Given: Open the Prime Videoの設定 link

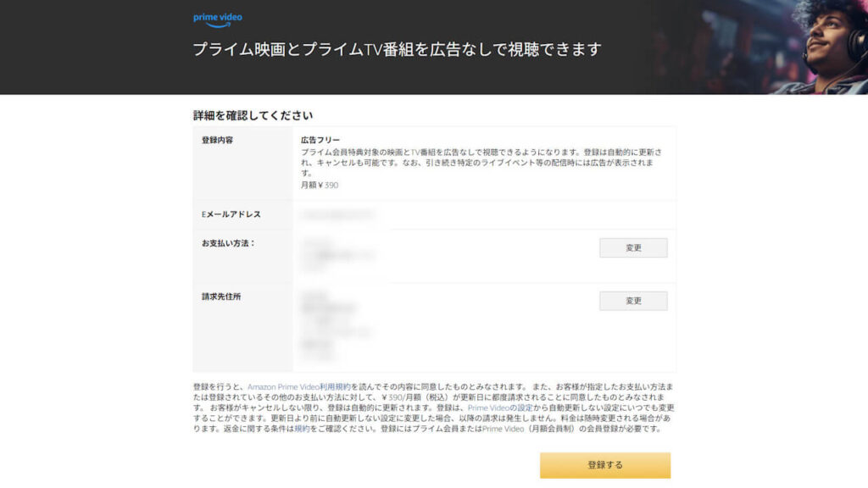Looking at the screenshot, I should point(500,408).
